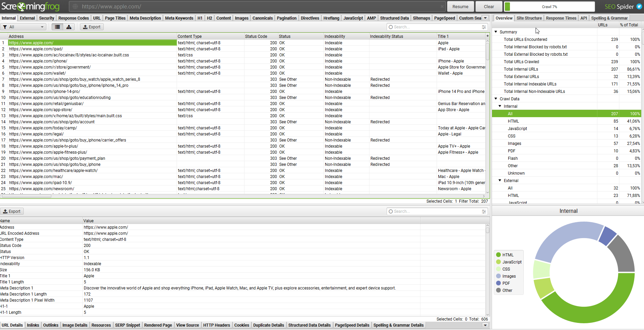Open the bottom tabs overflow dropdown
The height and width of the screenshot is (330, 644).
(x=485, y=325)
